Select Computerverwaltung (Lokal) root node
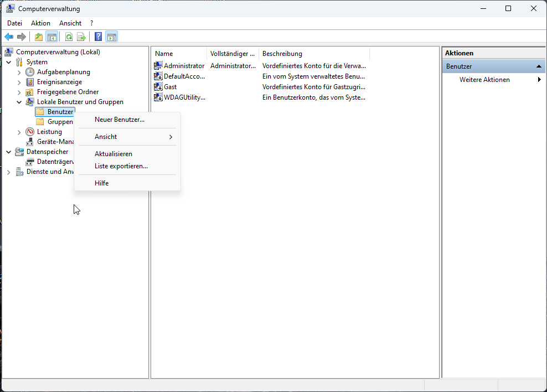Image resolution: width=547 pixels, height=392 pixels. [x=58, y=52]
